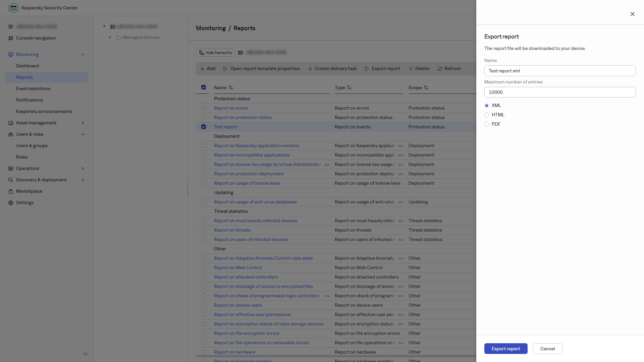This screenshot has height=362, width=644.
Task: Open Event selections in the Monitoring menu
Action: point(33,89)
